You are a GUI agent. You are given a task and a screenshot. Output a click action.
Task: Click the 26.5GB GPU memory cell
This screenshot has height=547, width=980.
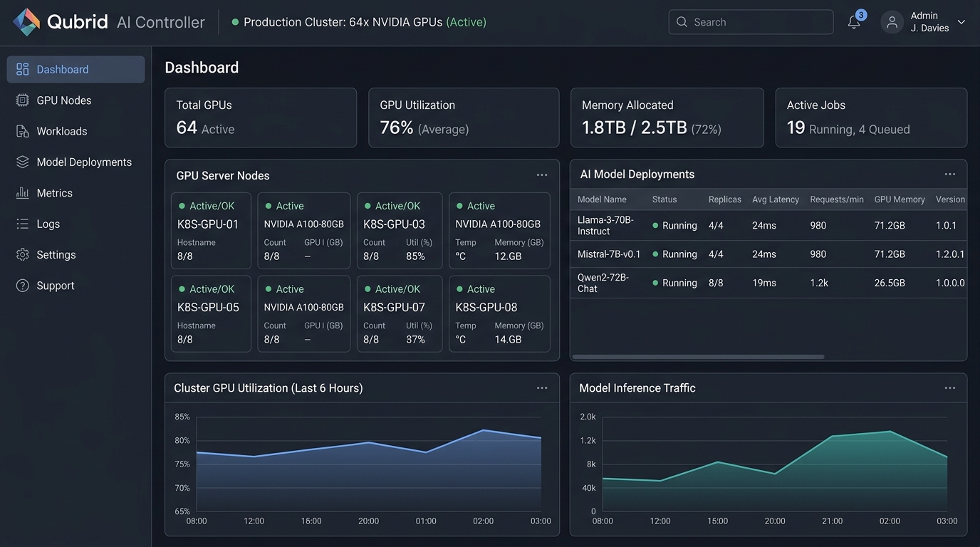890,283
